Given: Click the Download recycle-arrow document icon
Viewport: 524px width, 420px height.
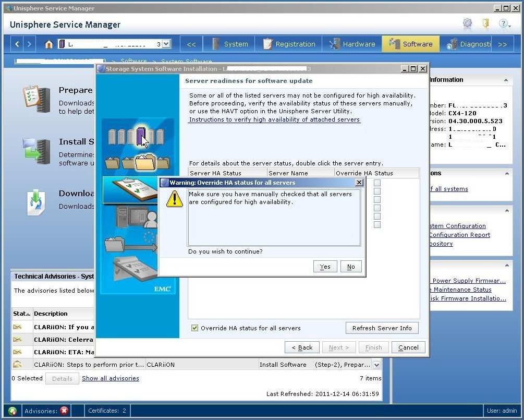Looking at the screenshot, I should coord(36,202).
